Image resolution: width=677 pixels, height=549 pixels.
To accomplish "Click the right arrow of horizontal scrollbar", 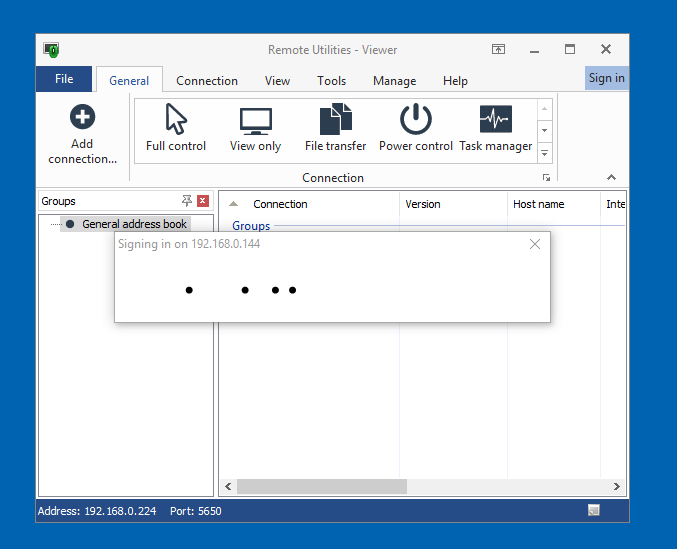I will click(617, 486).
